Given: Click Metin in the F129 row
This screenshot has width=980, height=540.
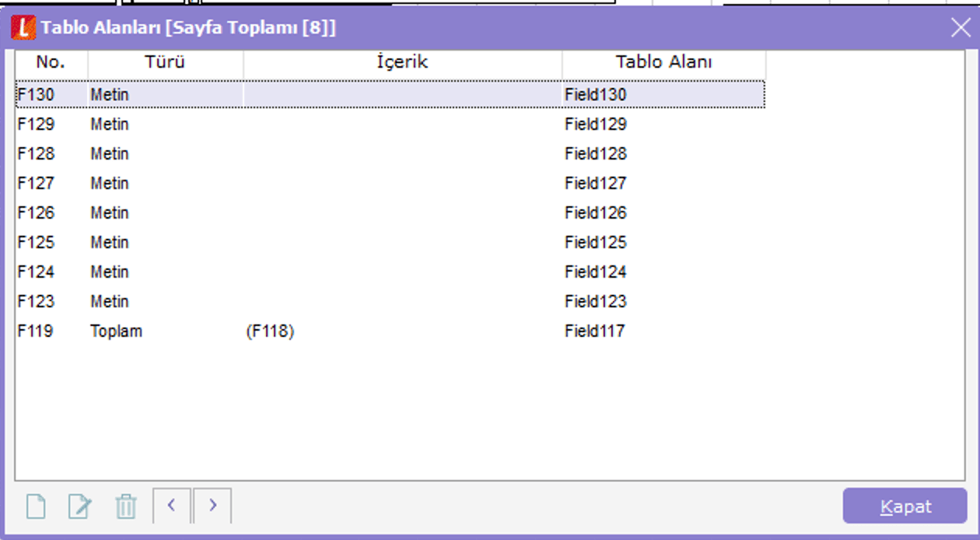Looking at the screenshot, I should (x=110, y=124).
